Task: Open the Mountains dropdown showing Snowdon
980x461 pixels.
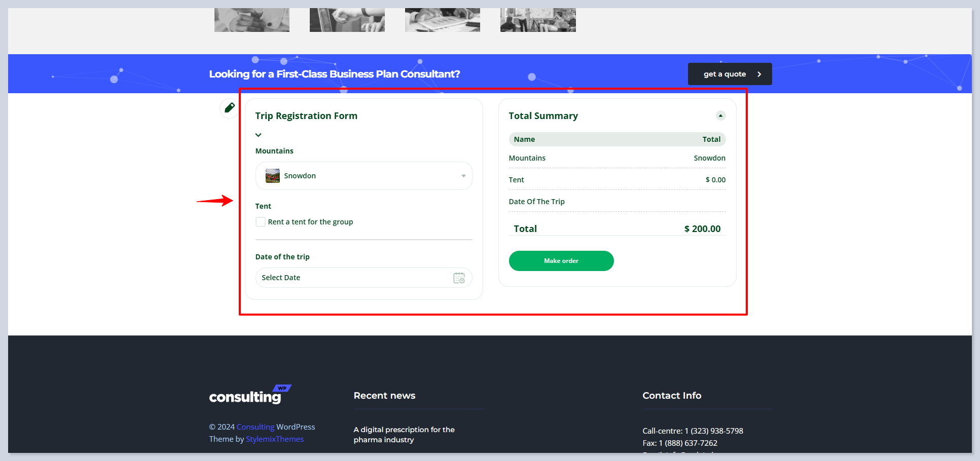Action: coord(364,176)
